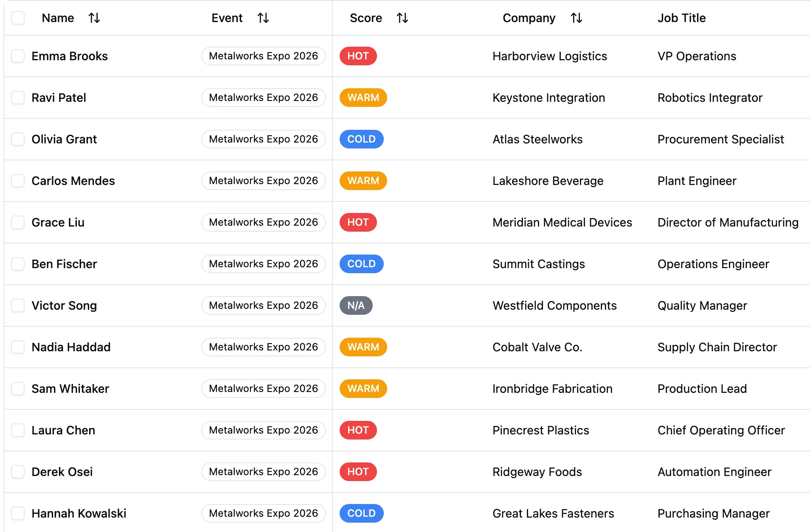This screenshot has width=810, height=532.
Task: Tick the Ben Fischer checkbox
Action: [18, 264]
